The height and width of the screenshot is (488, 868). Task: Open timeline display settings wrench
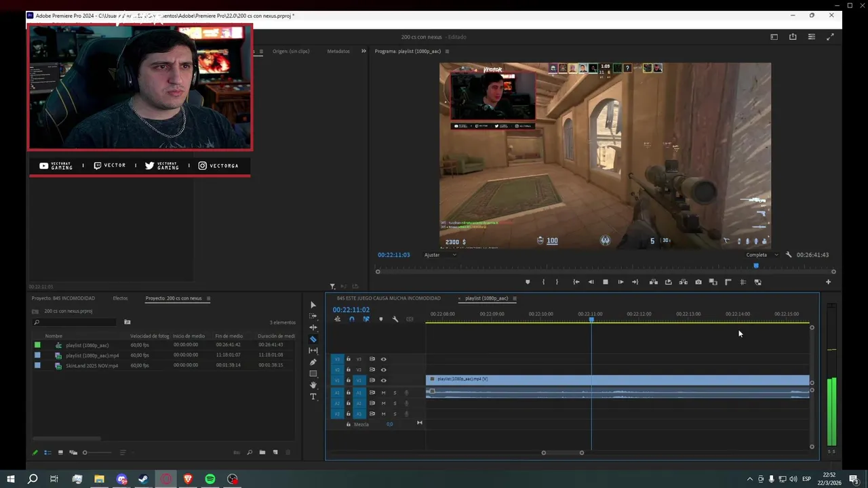click(395, 319)
